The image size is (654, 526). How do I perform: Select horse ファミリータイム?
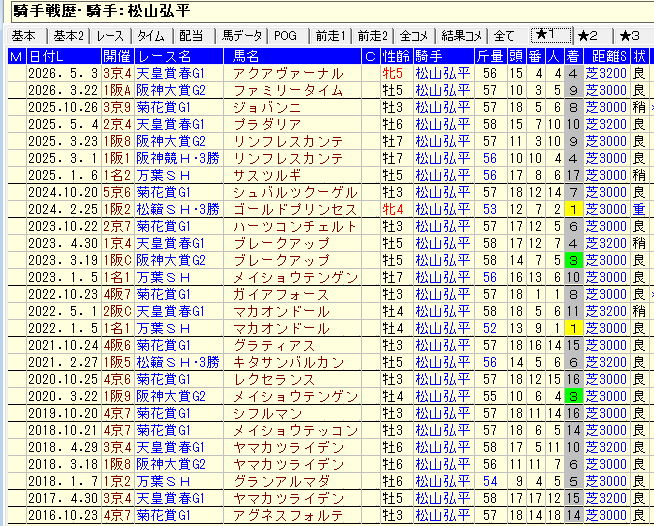[288, 91]
